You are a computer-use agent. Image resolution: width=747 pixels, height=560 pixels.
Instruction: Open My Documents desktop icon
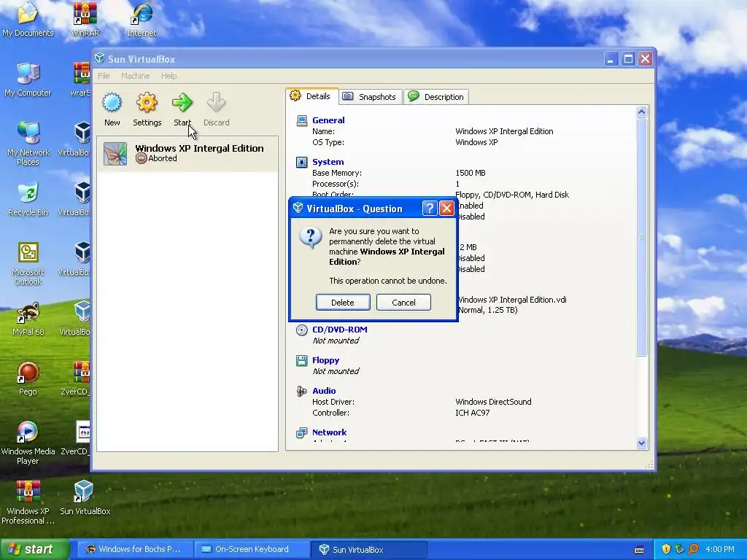(28, 20)
